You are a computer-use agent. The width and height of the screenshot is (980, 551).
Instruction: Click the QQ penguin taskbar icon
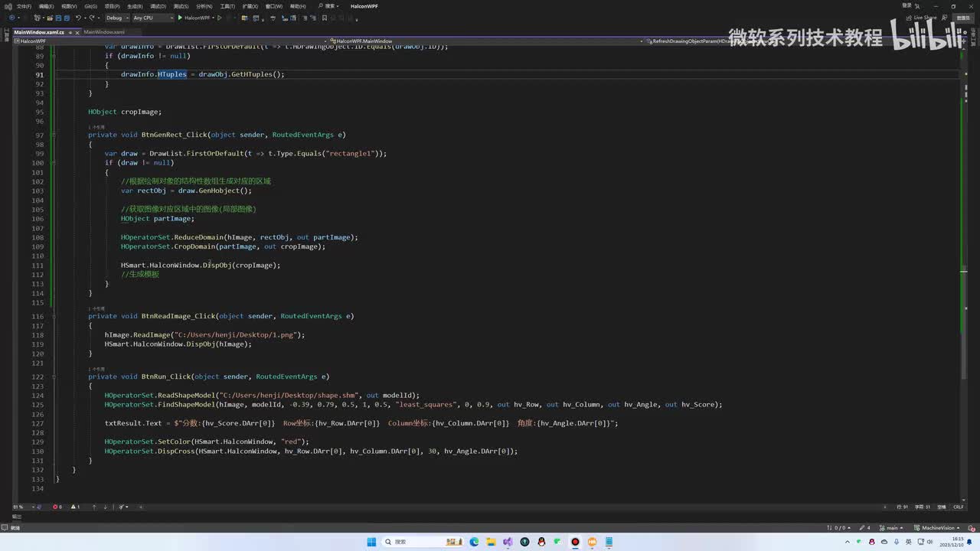point(541,542)
